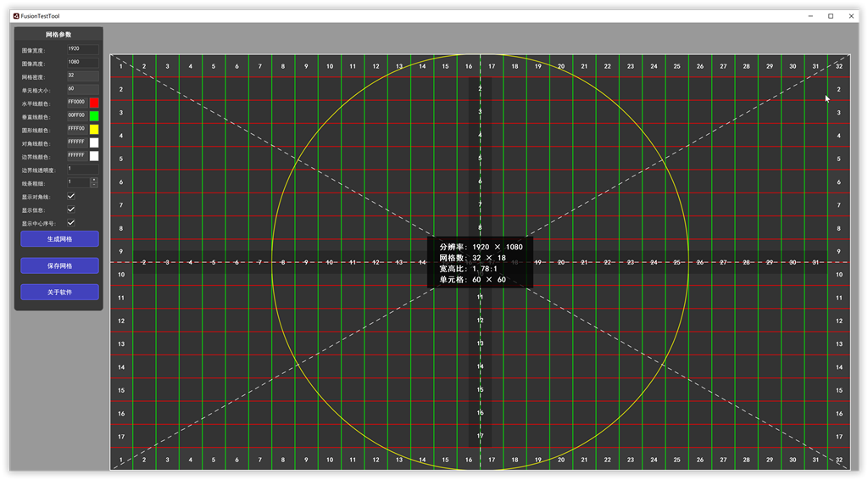Decrease line thickness with the down stepper arrow
Image resolution: width=868 pixels, height=480 pixels.
coord(94,185)
